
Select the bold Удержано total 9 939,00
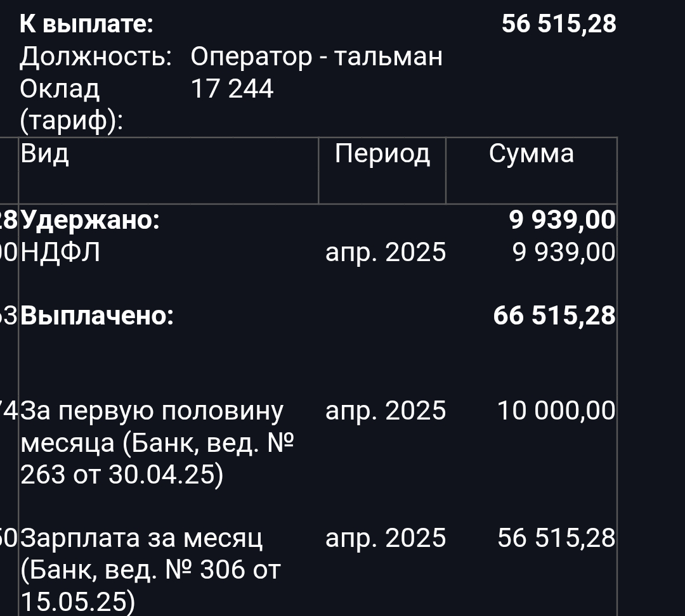click(562, 221)
